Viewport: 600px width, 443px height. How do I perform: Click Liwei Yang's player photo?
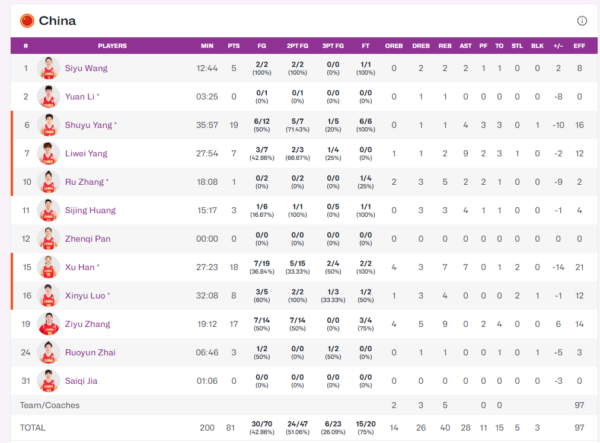coord(48,154)
